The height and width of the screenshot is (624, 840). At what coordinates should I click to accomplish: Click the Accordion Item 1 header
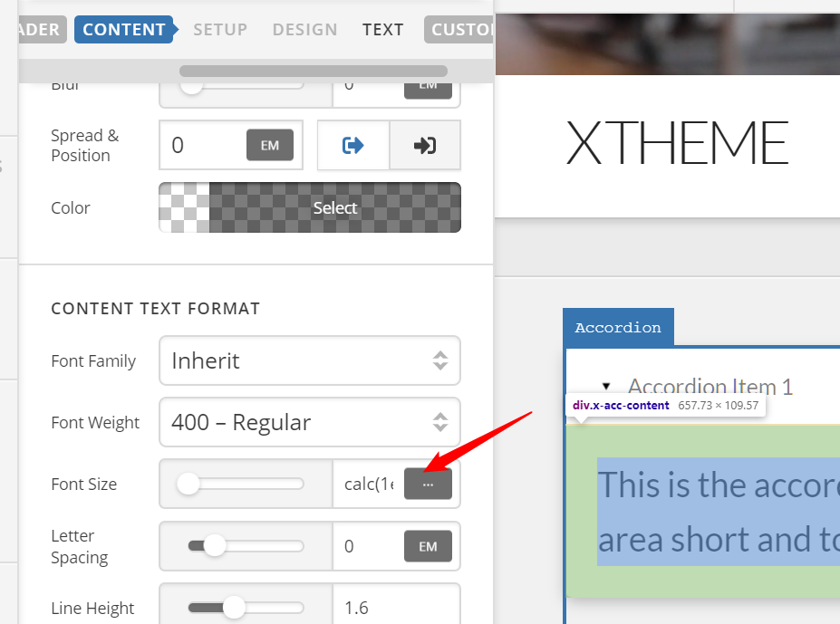(710, 386)
